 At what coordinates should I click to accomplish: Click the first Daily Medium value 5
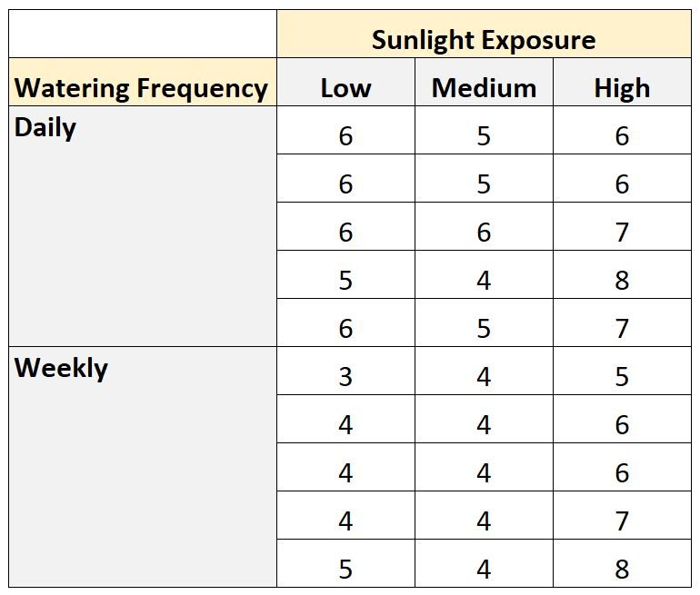click(484, 130)
